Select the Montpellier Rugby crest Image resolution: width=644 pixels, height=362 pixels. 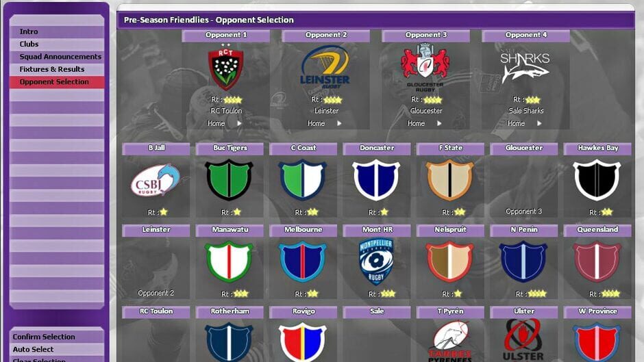377,261
